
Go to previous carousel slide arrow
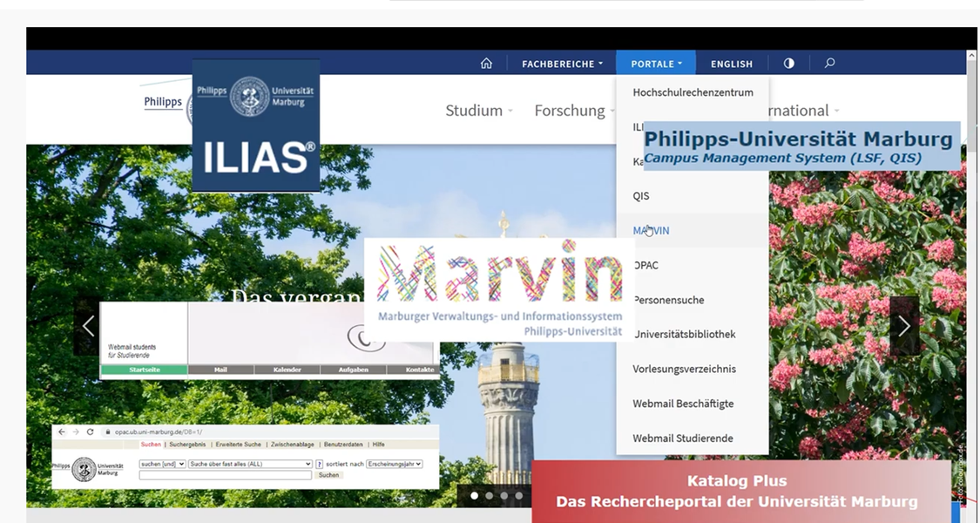pyautogui.click(x=87, y=326)
